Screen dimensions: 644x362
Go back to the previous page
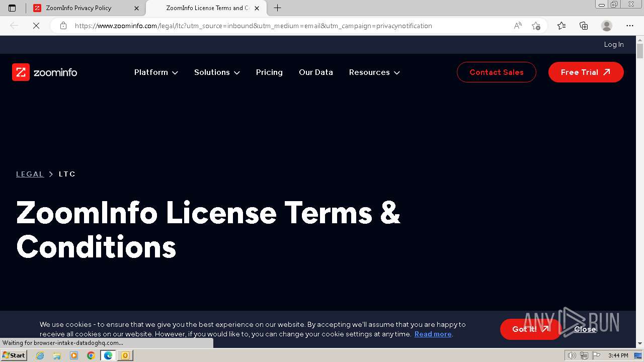15,26
